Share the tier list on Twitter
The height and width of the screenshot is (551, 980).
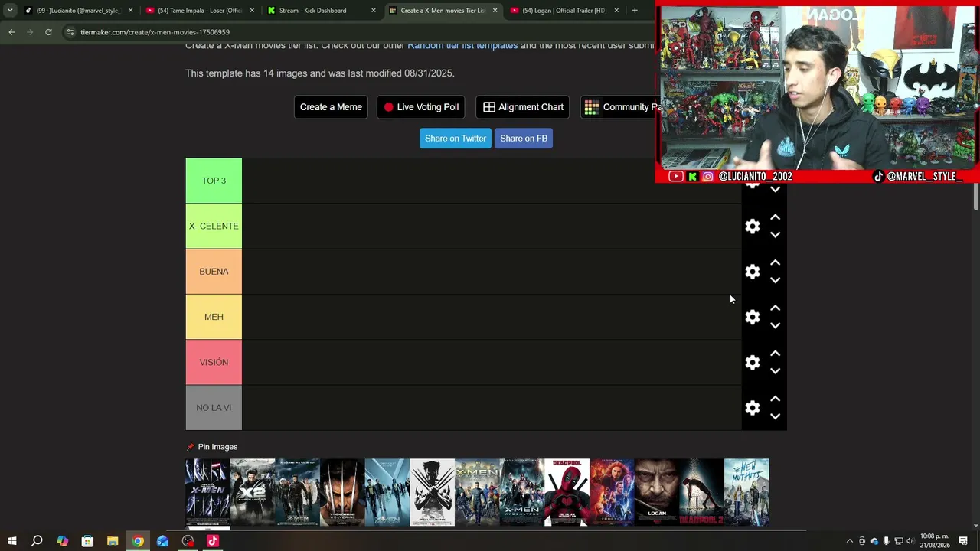(456, 139)
